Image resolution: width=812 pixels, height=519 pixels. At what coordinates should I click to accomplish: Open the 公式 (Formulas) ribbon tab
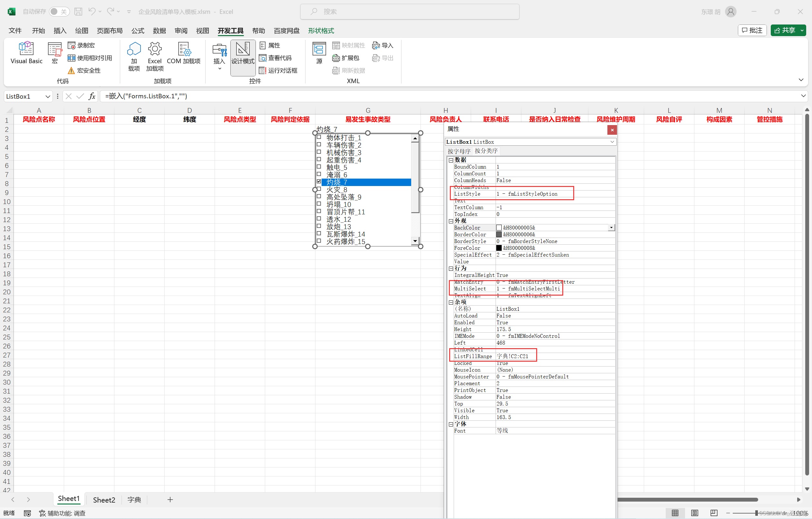pos(138,31)
